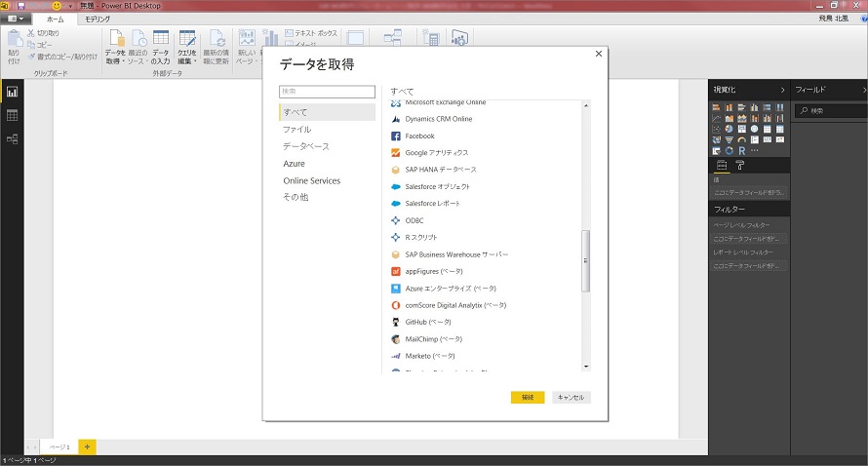Viewport: 868px width, 466px height.
Task: Add a new page with plus button
Action: pyautogui.click(x=87, y=447)
